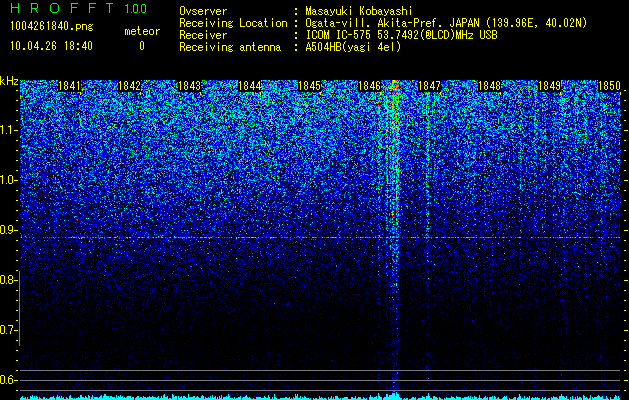Click the 0.9 frequency axis label
The width and height of the screenshot is (629, 400).
[x=9, y=230]
